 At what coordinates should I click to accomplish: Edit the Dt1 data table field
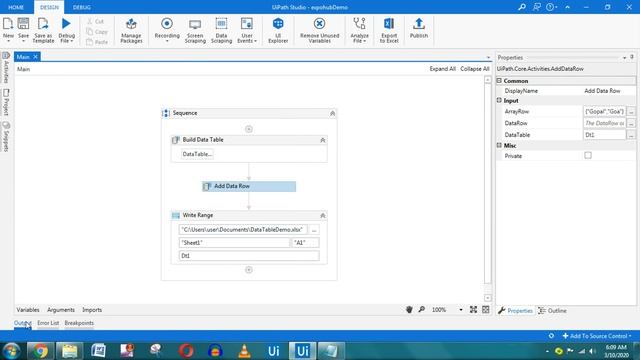[x=249, y=256]
